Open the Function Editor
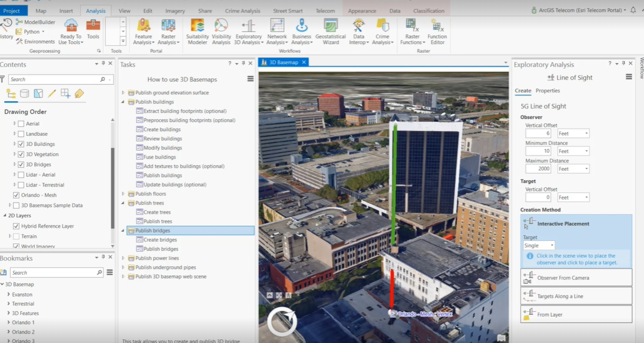 (437, 31)
